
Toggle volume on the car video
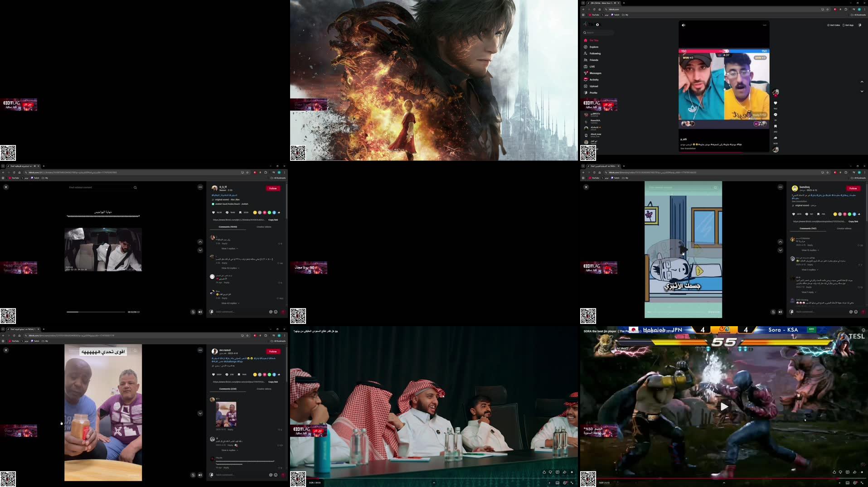200,312
